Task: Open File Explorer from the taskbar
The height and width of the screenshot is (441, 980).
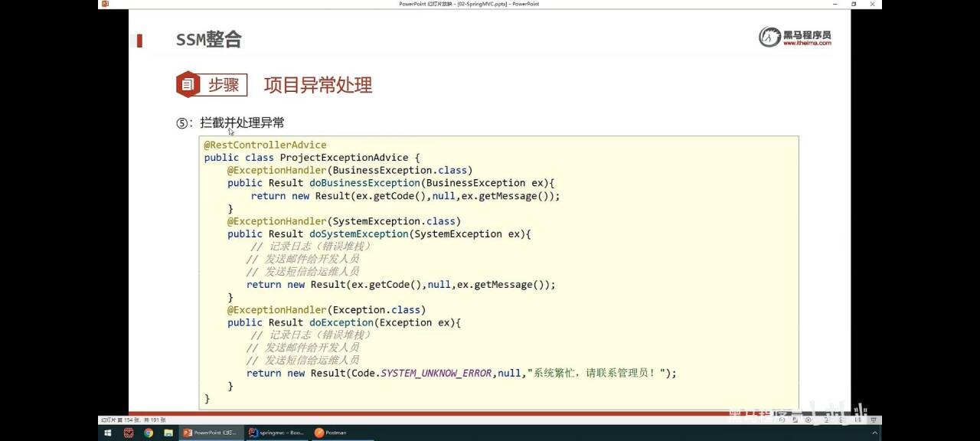Action: (167, 433)
